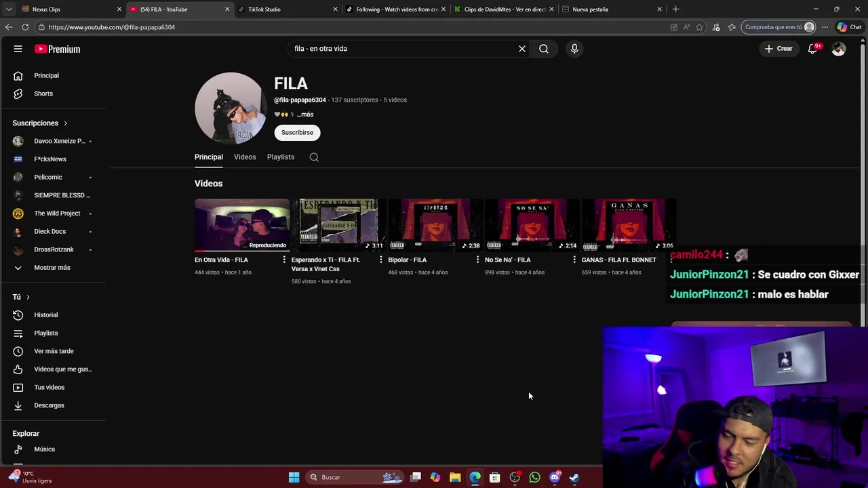Select the channel Principal tab
The width and height of the screenshot is (868, 488).
pos(209,157)
